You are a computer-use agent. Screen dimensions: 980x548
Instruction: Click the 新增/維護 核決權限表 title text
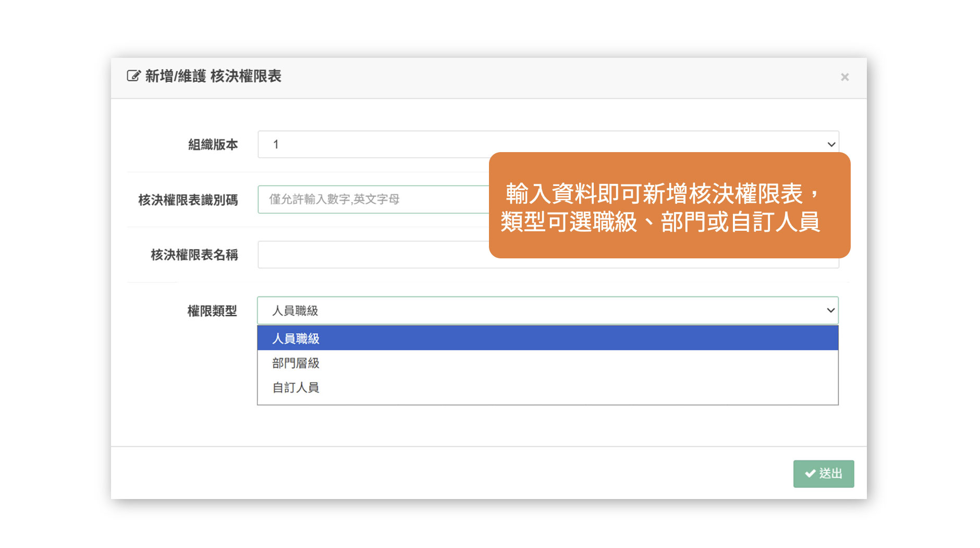(213, 76)
